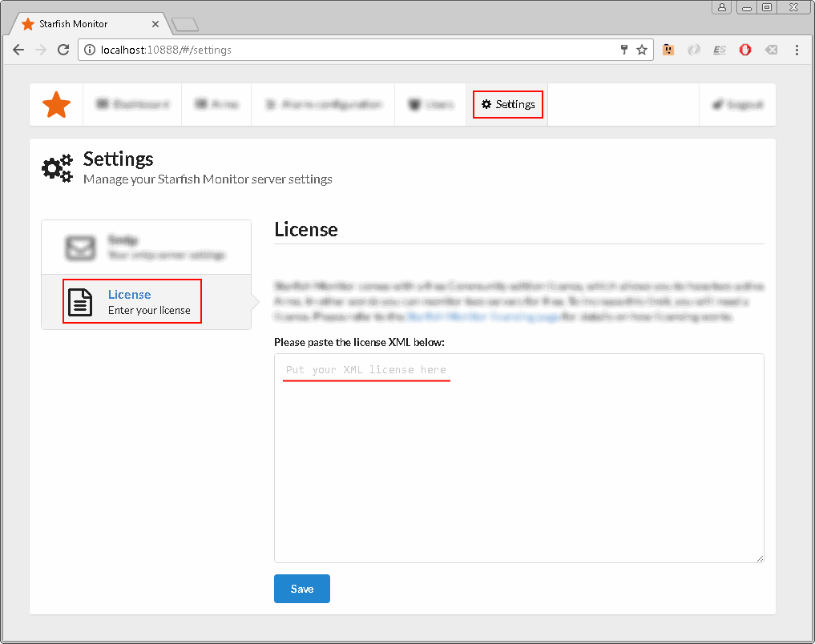Click the License document icon
The image size is (815, 644).
pos(80,302)
